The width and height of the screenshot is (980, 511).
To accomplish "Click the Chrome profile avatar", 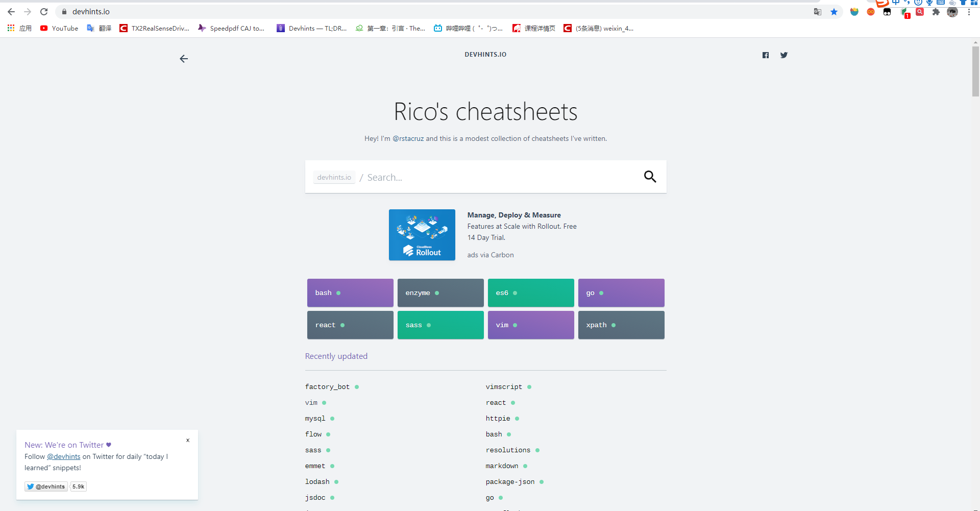I will click(x=952, y=12).
